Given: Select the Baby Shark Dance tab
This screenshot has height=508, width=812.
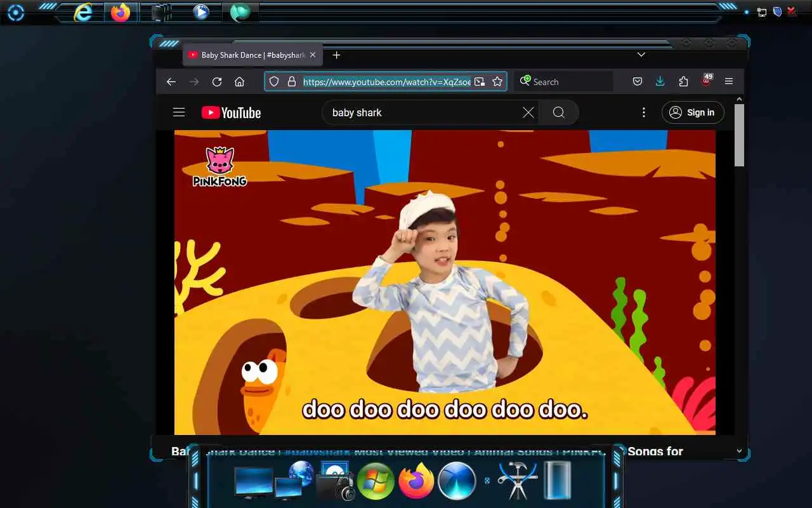Looking at the screenshot, I should [252, 55].
